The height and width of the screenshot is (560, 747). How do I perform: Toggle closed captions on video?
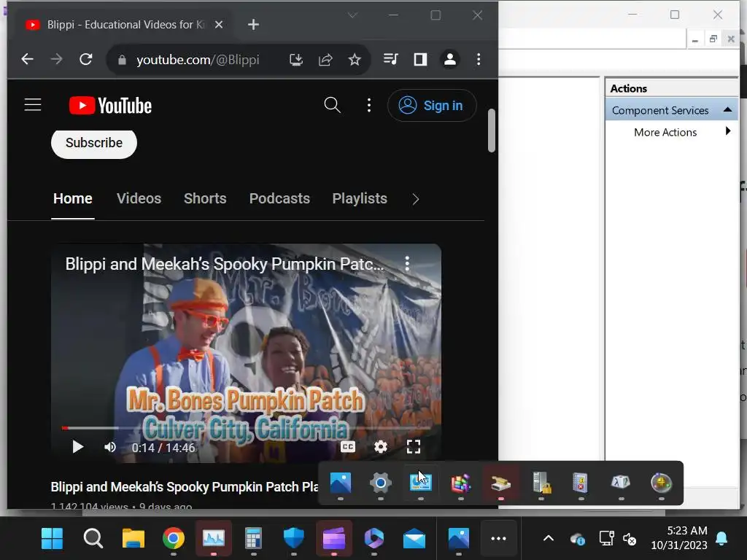348,447
